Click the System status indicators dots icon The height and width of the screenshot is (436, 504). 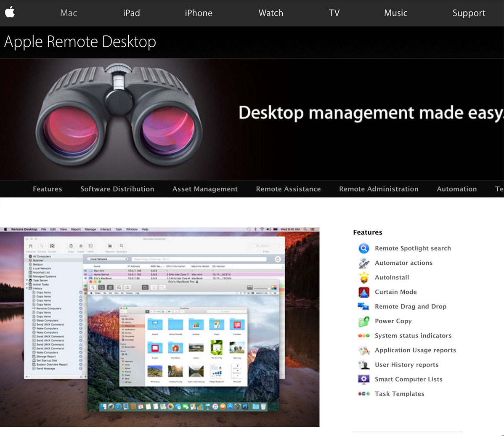(363, 336)
